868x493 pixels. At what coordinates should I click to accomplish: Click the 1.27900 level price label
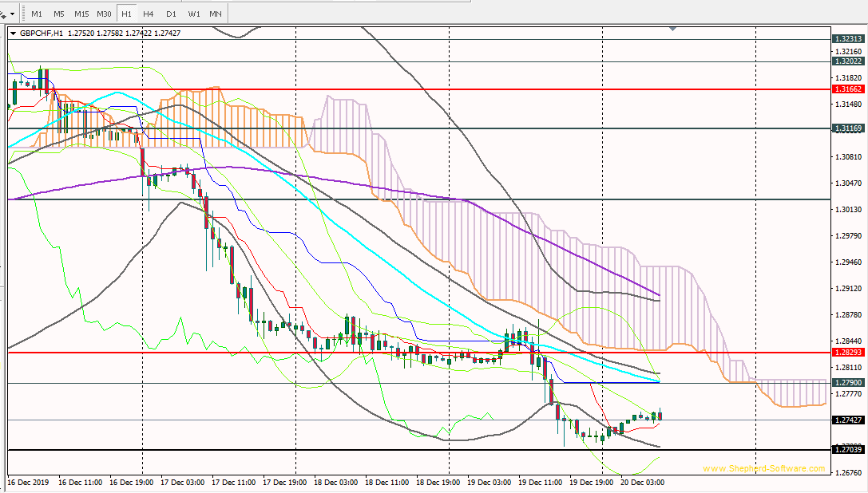[x=848, y=383]
